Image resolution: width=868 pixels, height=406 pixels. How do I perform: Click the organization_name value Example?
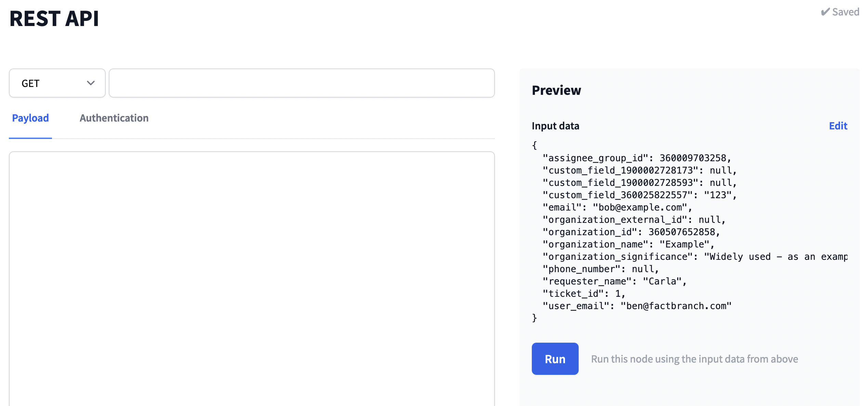(x=684, y=244)
